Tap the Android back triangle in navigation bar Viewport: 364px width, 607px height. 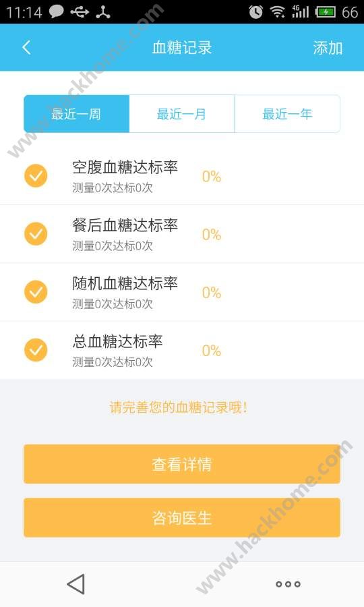75,584
